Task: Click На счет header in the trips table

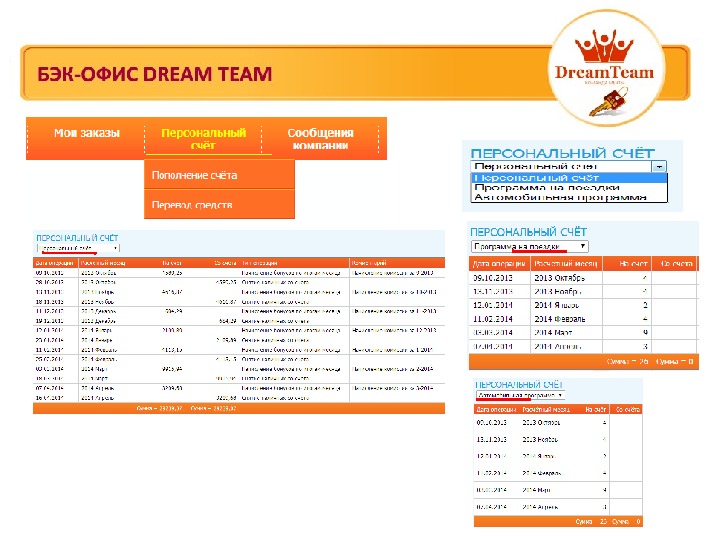Action: (627, 264)
